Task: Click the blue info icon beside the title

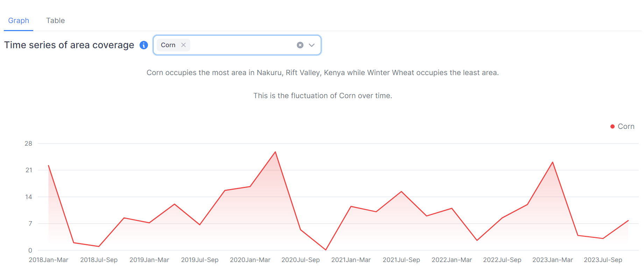Action: [x=144, y=45]
